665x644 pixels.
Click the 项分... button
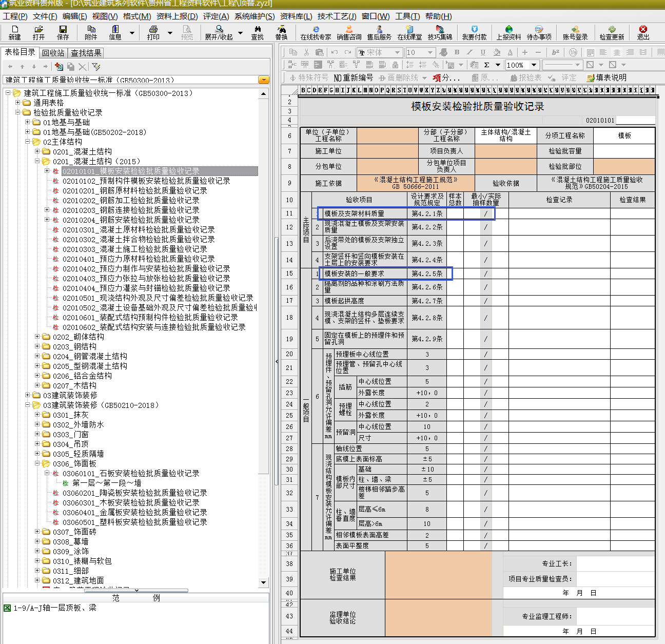coord(446,77)
